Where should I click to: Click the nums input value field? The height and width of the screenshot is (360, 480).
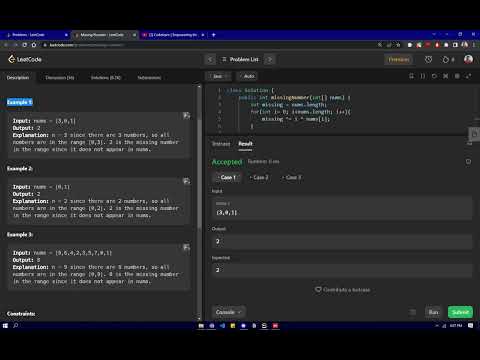point(342,208)
